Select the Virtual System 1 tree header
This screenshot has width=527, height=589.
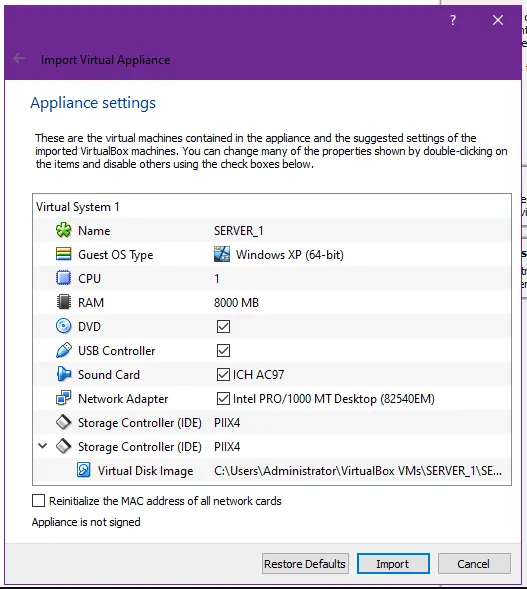[78, 207]
